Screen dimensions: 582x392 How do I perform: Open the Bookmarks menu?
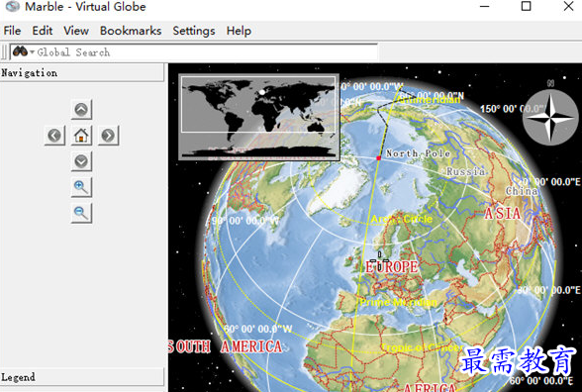[x=131, y=31]
